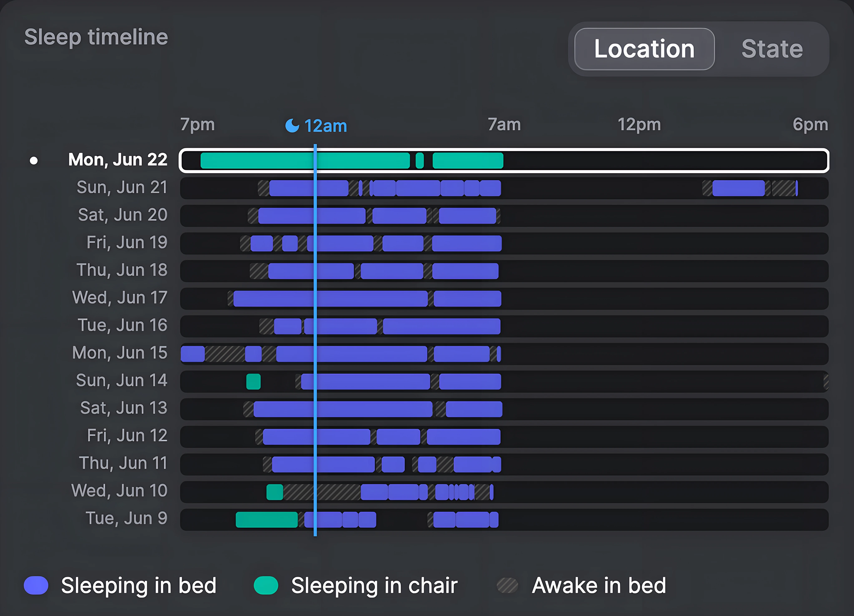
Task: Click the Awake in bed legend swatch
Action: 507,586
